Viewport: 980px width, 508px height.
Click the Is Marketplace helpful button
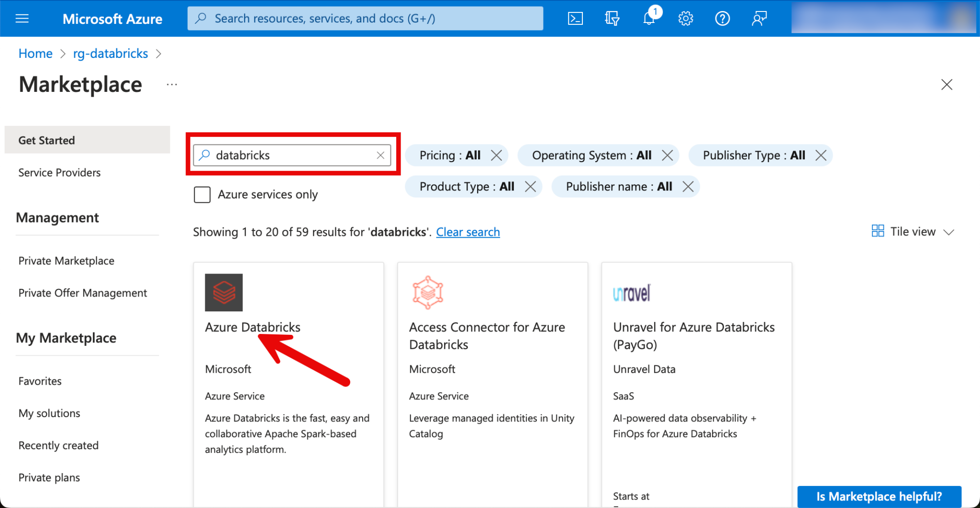[x=879, y=497]
